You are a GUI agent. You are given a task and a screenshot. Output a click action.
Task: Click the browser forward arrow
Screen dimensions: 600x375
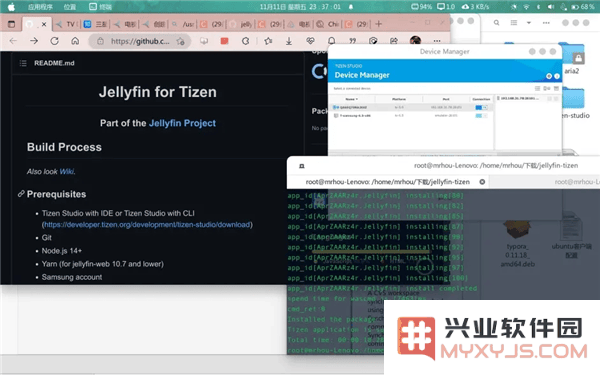coord(34,41)
